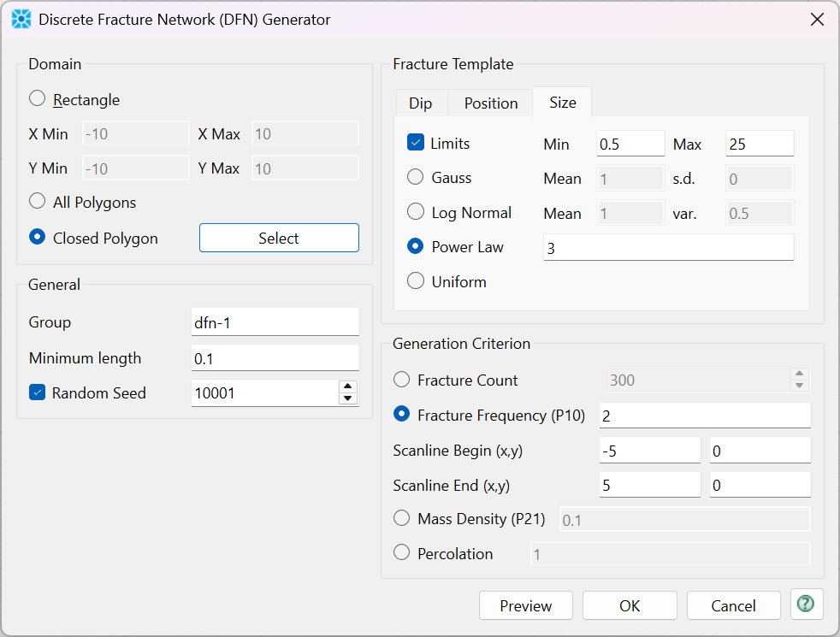
Task: Select the Rectangle domain radio button
Action: pos(38,99)
